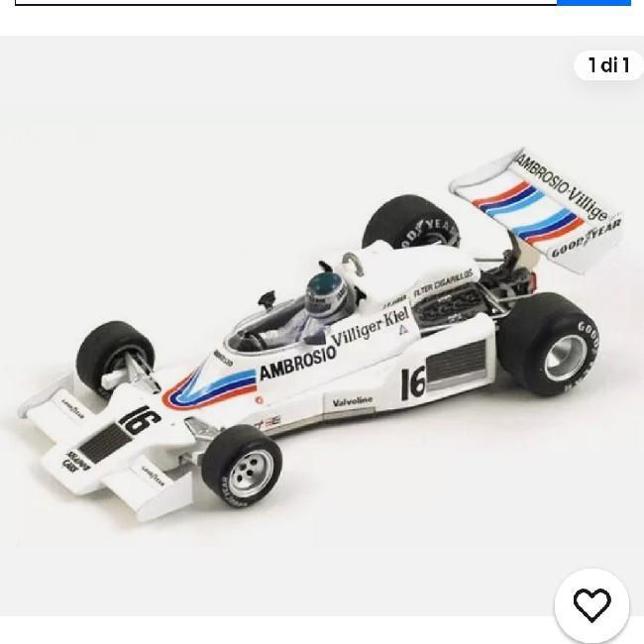644x644 pixels.
Task: Click the rear left Goodyear tire
Action: click(x=411, y=222)
